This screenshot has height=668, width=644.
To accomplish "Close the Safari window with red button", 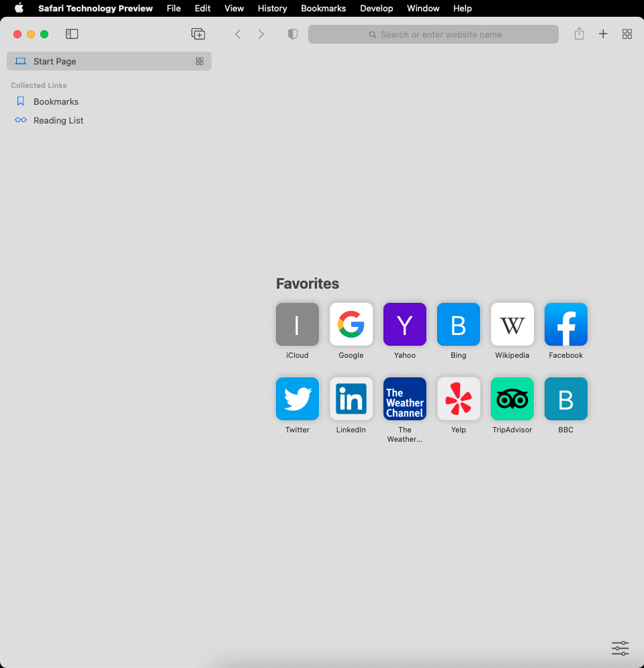I will coord(17,34).
